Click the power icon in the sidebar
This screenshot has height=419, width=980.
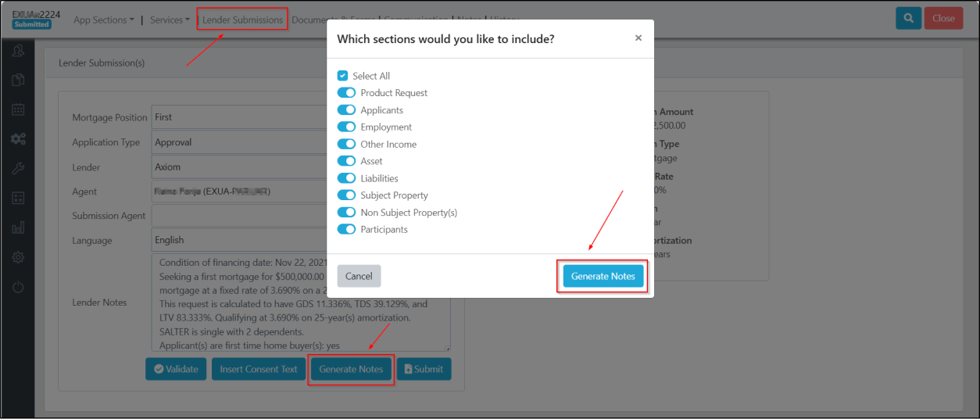click(18, 287)
